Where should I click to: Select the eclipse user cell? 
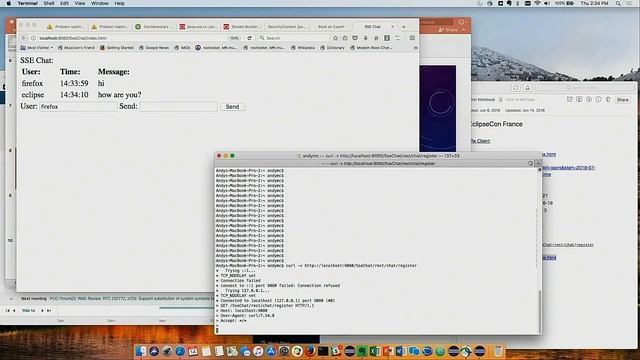pos(33,95)
